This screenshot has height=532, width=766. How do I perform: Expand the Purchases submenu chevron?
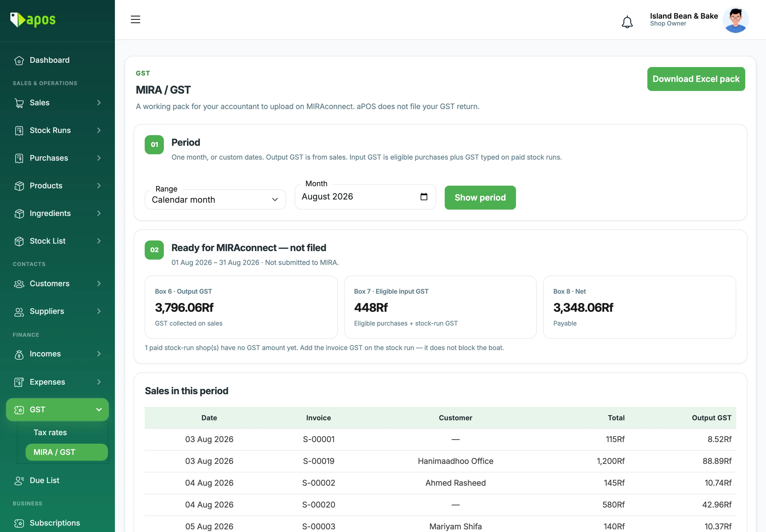tap(99, 158)
